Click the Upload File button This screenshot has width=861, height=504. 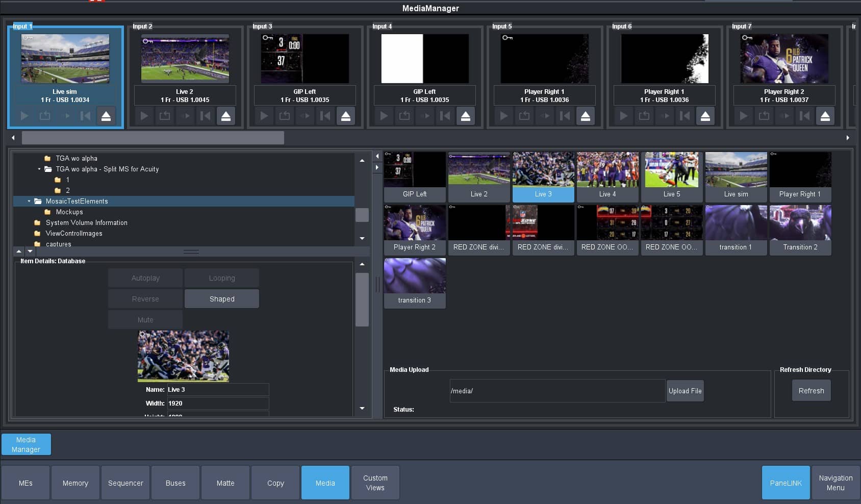coord(685,391)
